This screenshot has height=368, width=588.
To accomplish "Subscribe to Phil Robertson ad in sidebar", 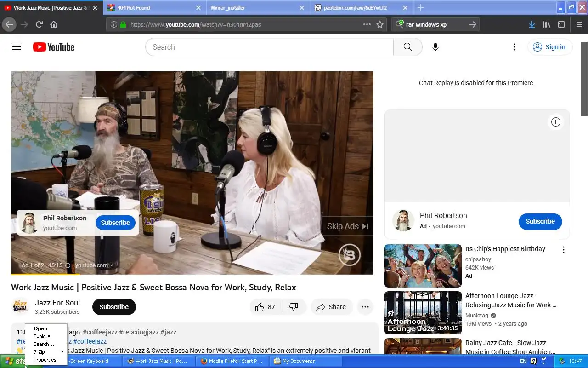I will click(x=540, y=221).
